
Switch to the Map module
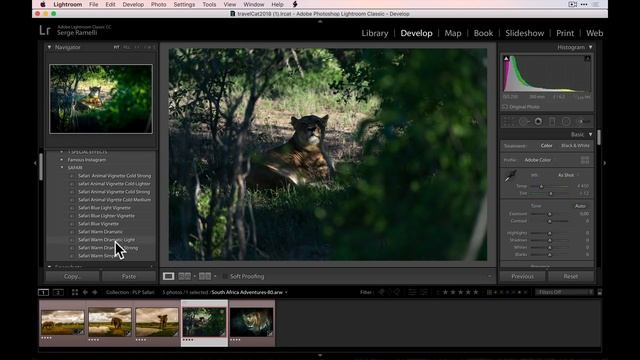point(453,33)
